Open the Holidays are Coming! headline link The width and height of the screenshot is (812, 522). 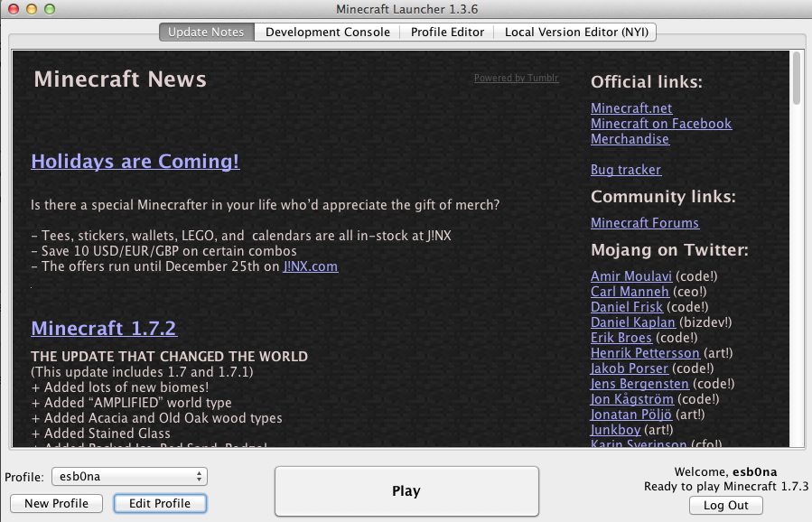135,161
